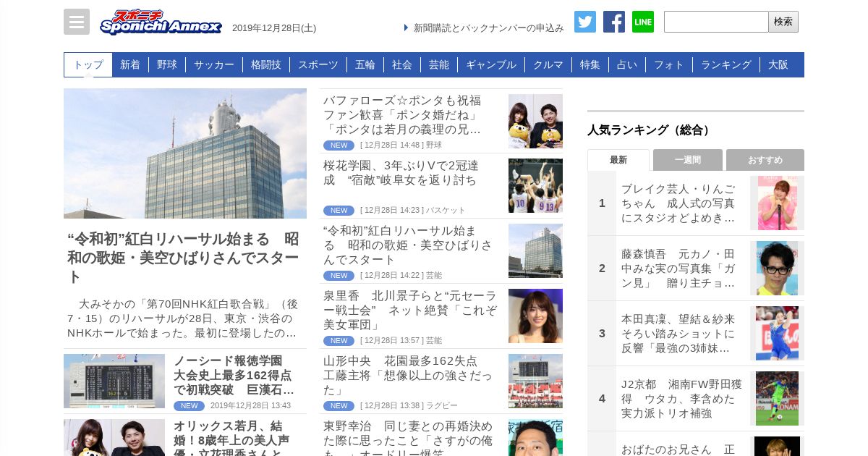The width and height of the screenshot is (868, 456).
Task: Open 山形中央 花園最多162失点 article
Action: pyautogui.click(x=408, y=376)
